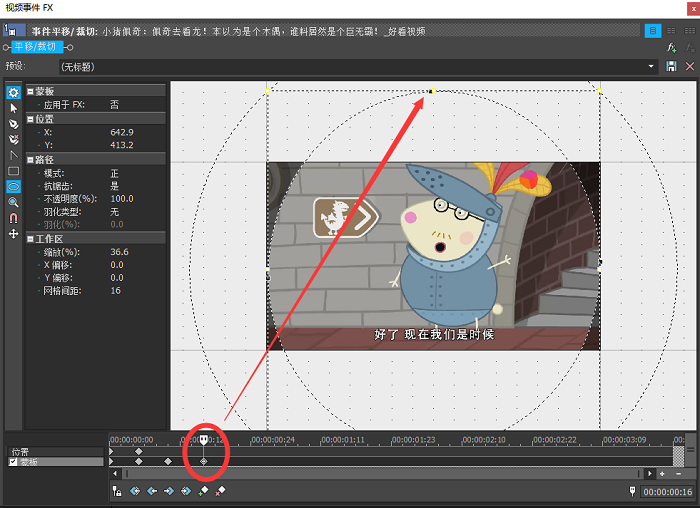The height and width of the screenshot is (508, 700).
Task: Collapse the 路径 property group
Action: pyautogui.click(x=30, y=160)
